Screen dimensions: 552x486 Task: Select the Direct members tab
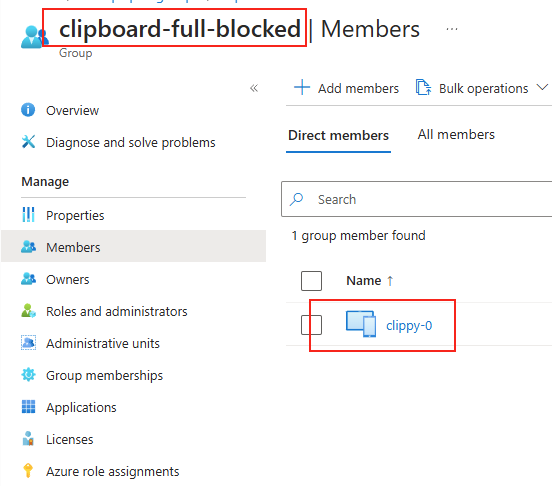(338, 135)
